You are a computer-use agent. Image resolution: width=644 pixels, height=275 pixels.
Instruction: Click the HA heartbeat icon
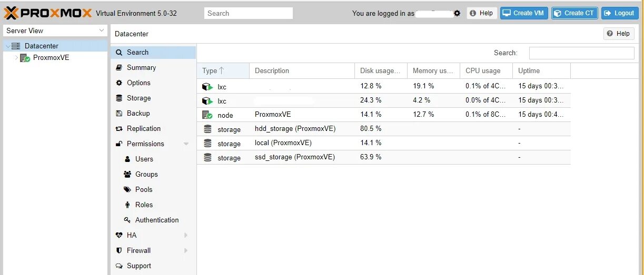point(119,236)
